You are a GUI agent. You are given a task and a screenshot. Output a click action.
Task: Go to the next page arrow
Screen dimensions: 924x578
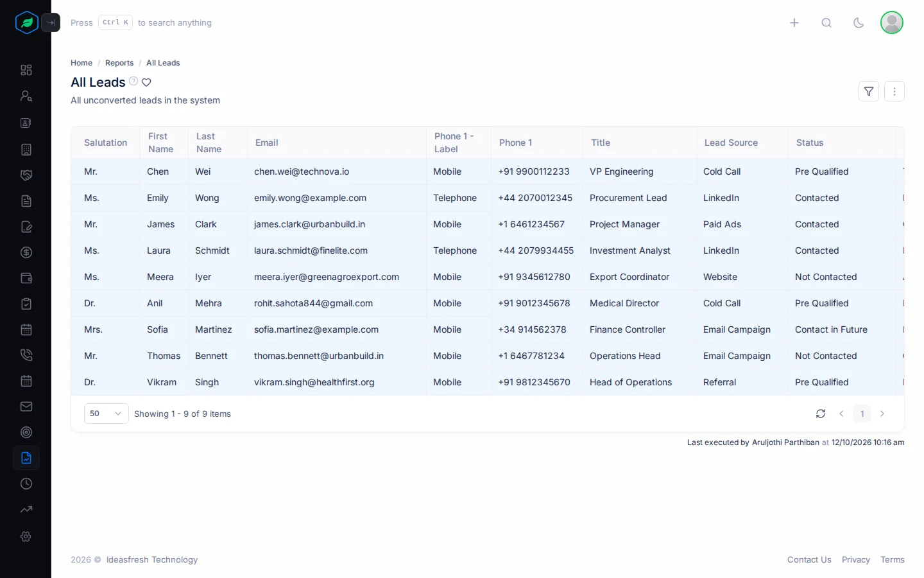(x=882, y=414)
